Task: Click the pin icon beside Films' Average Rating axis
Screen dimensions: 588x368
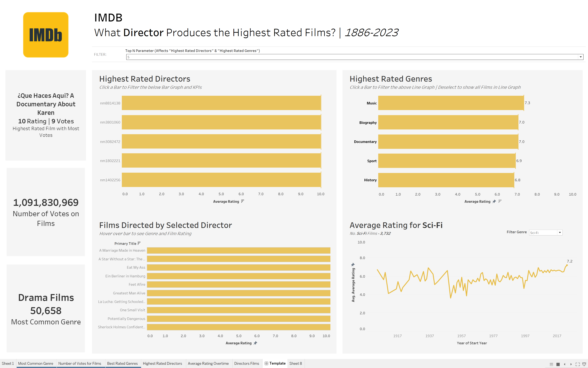Action: [x=255, y=343]
